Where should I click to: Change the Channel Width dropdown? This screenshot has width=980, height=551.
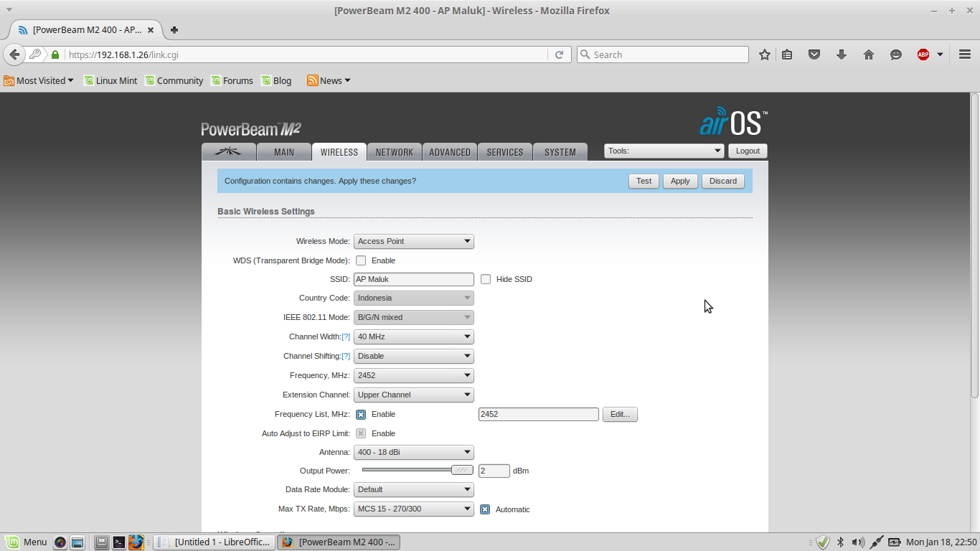414,336
